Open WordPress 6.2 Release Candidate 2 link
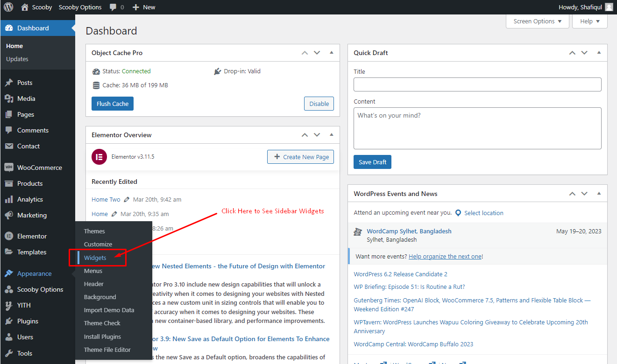The image size is (617, 364). click(x=400, y=274)
